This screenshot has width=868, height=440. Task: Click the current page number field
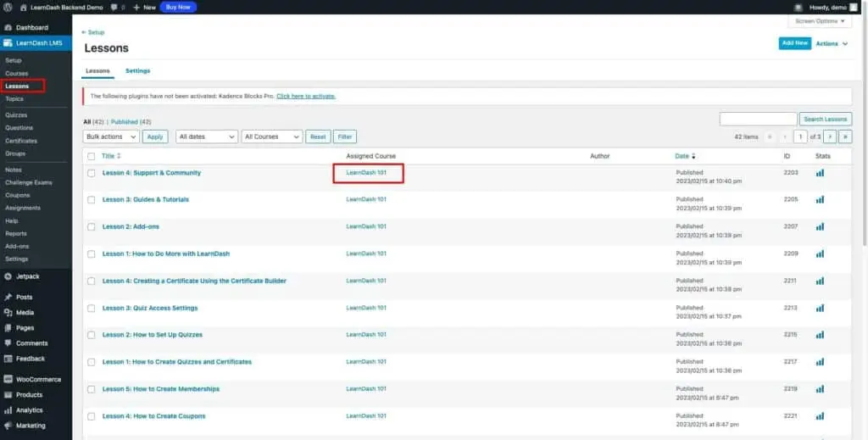click(800, 136)
